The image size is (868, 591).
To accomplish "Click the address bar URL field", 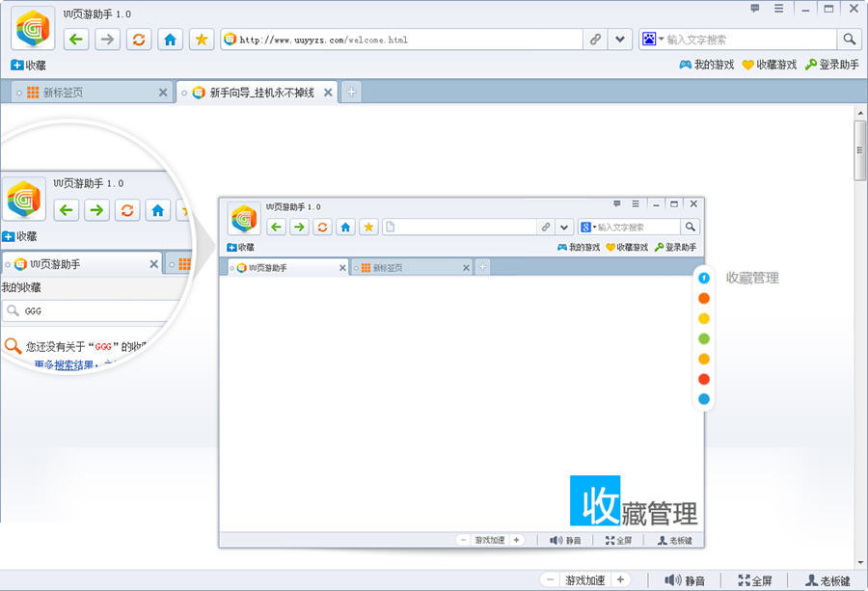I will click(x=405, y=40).
